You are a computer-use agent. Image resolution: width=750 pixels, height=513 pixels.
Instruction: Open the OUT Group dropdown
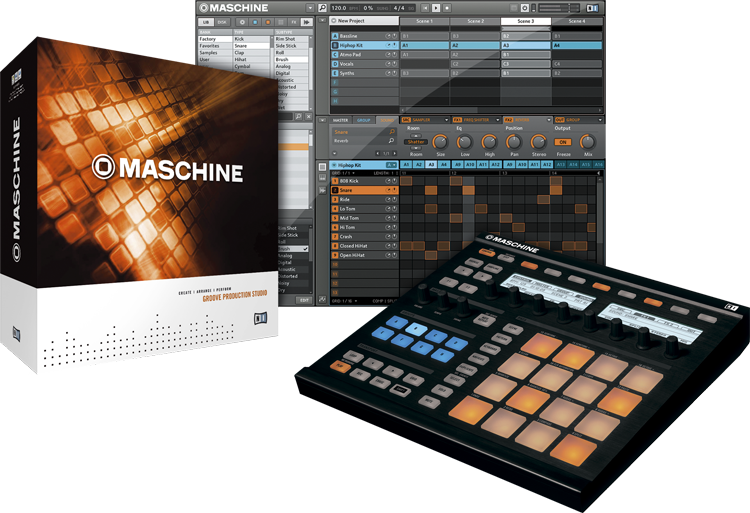(600, 120)
